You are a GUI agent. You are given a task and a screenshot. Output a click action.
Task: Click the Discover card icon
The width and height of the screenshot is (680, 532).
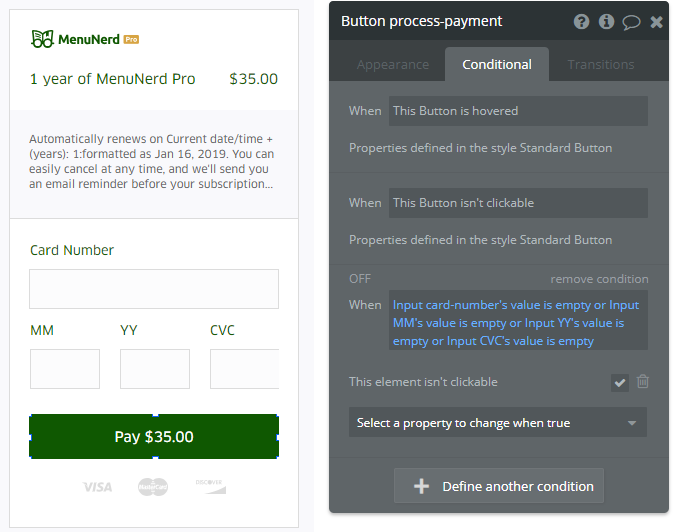pyautogui.click(x=210, y=486)
